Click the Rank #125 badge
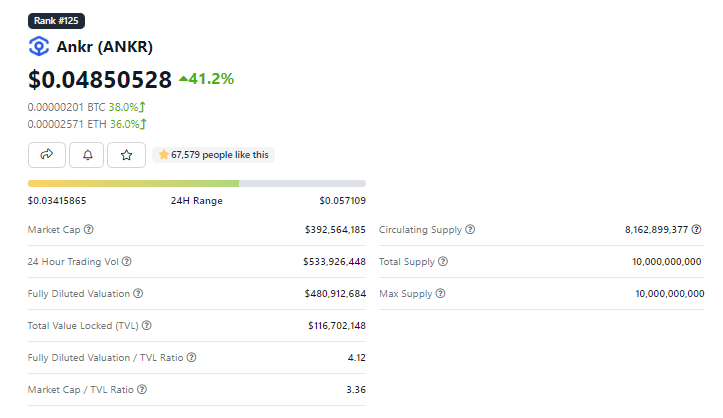Screen dimensions: 723x418 (56, 21)
